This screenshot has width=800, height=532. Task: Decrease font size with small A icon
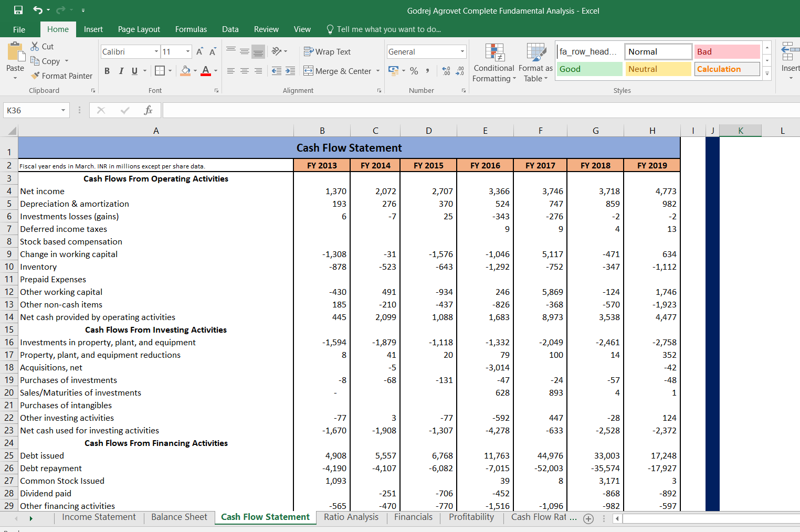point(213,51)
